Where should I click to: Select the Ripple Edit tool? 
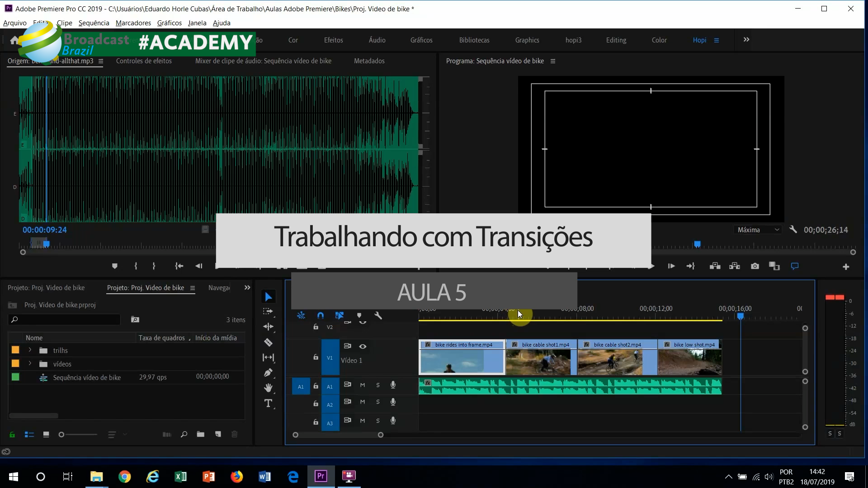268,327
